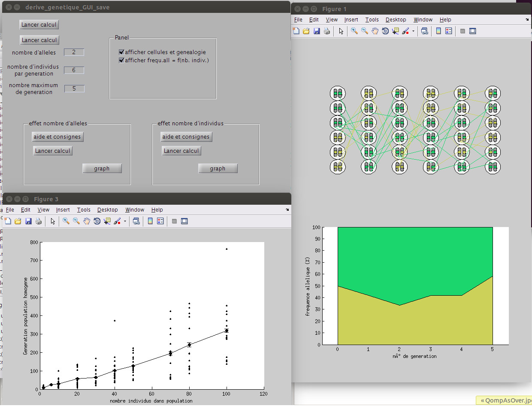Open File menu in Figure 3
This screenshot has height=412, width=532.
click(x=10, y=210)
